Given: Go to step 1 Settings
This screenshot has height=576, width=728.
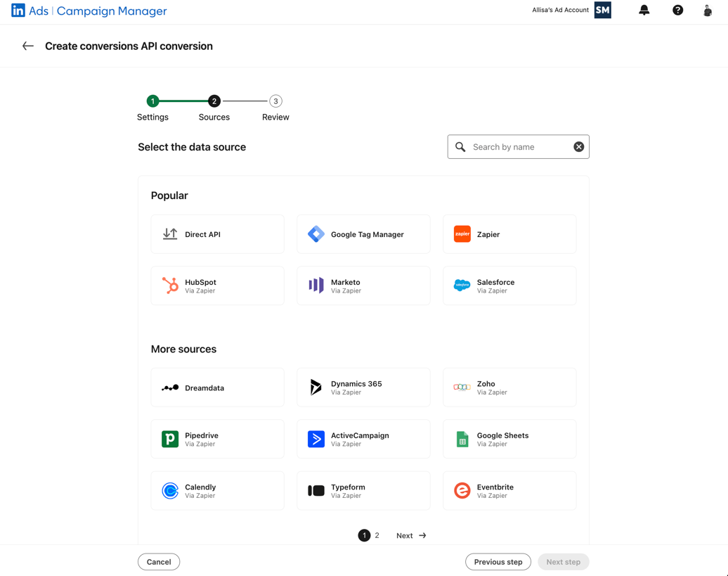Looking at the screenshot, I should point(152,101).
